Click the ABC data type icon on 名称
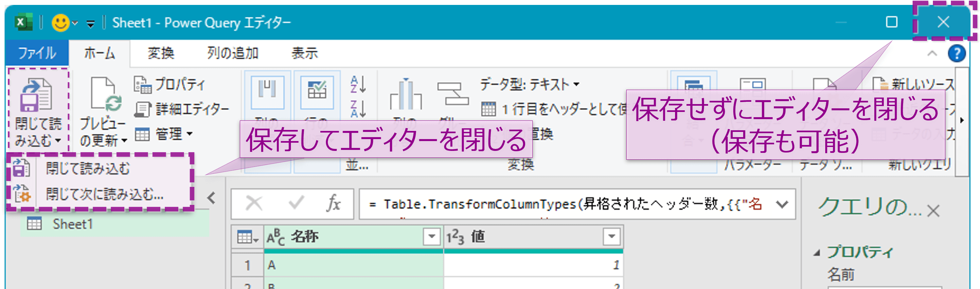Screen dimensions: 980x289 [x=276, y=237]
